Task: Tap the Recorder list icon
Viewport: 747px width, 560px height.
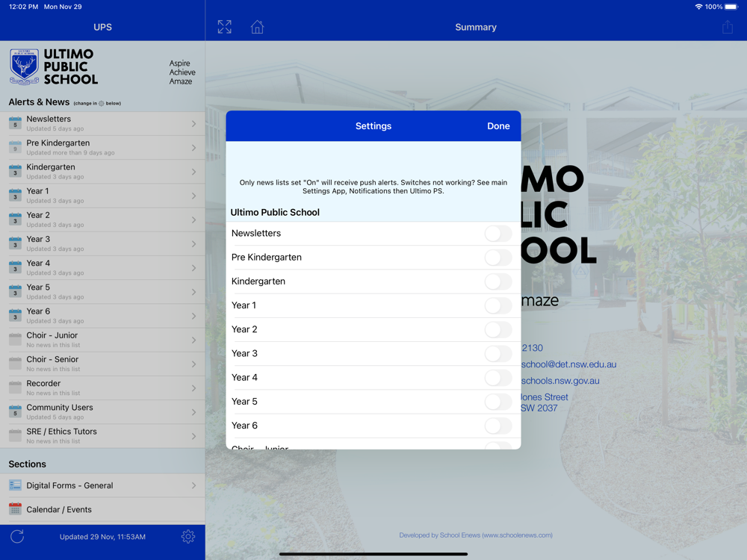Action: tap(15, 387)
